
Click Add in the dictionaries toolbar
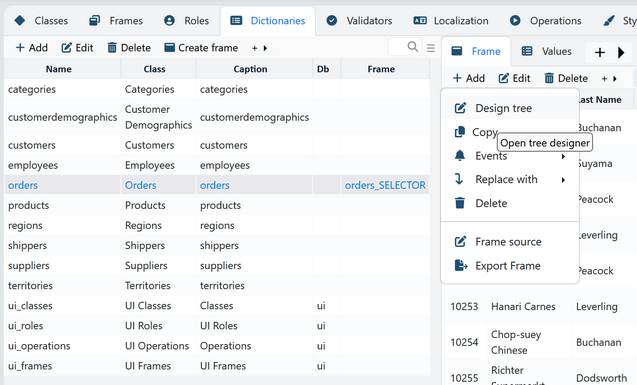(x=32, y=48)
